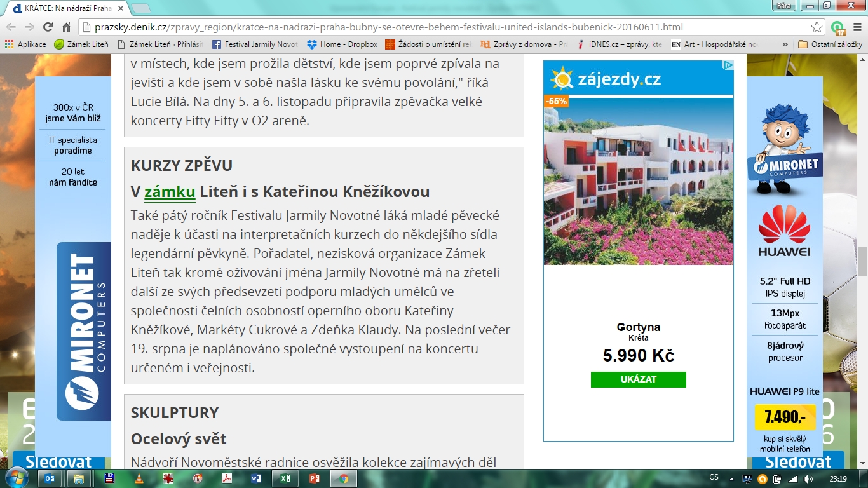Bookmark this page with the star icon
This screenshot has height=488, width=868.
[x=817, y=27]
